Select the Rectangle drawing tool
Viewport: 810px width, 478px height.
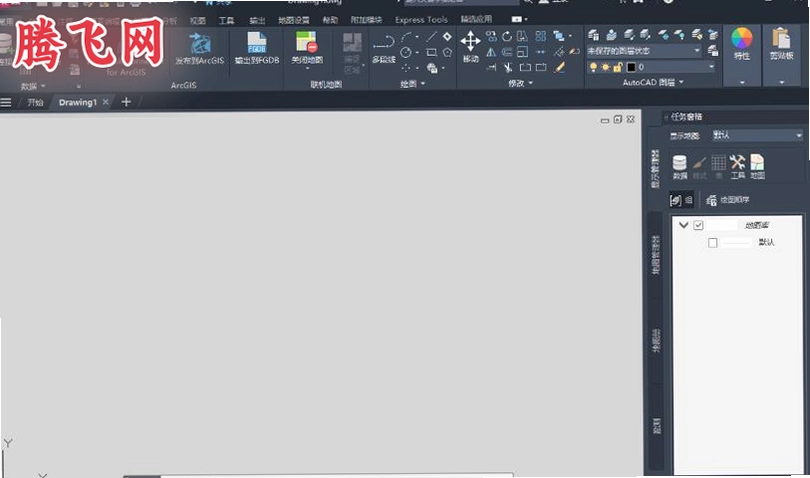431,52
